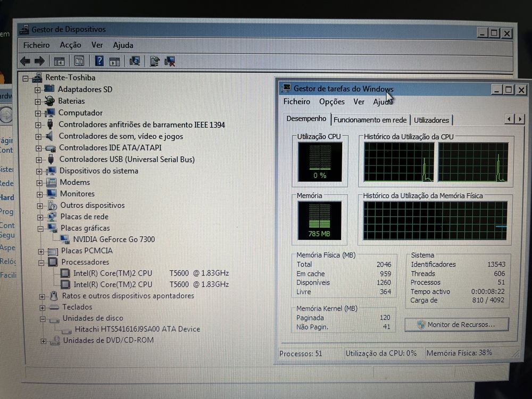This screenshot has width=532, height=399.
Task: Click the Tempo activo value 0:00:08:22
Action: click(487, 292)
